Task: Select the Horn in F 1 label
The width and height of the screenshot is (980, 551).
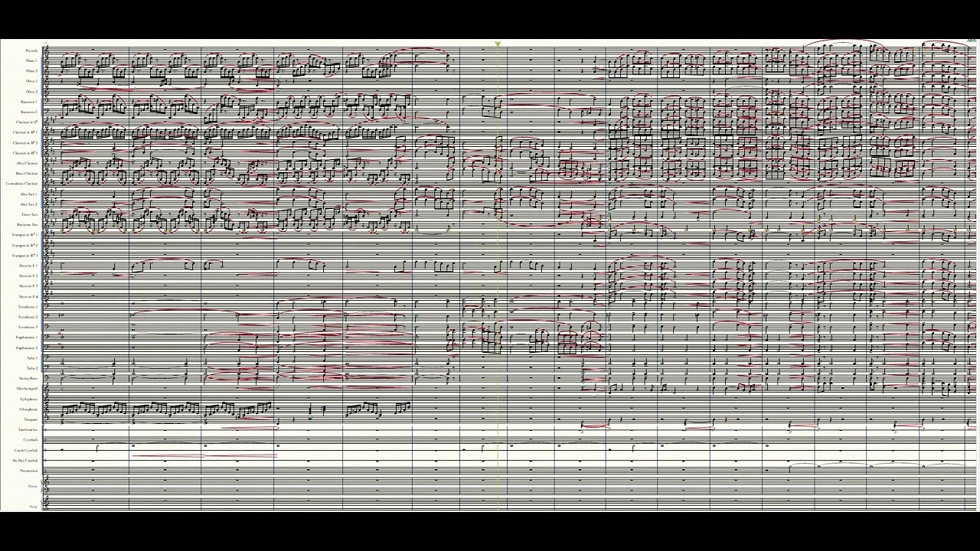Action: coord(28,266)
